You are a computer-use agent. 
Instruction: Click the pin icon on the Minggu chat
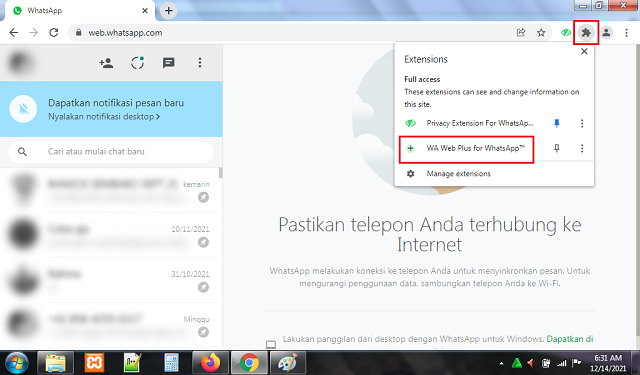pyautogui.click(x=203, y=332)
